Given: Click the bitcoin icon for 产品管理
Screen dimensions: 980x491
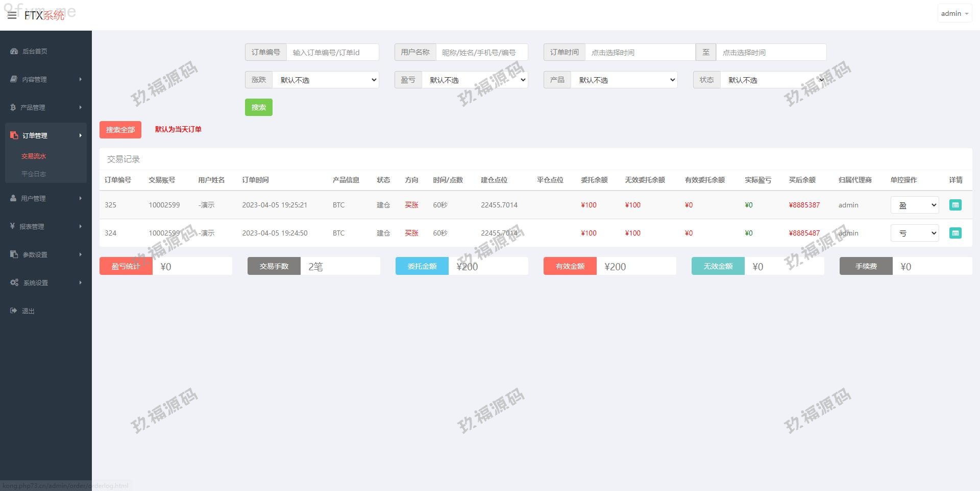Looking at the screenshot, I should point(13,107).
